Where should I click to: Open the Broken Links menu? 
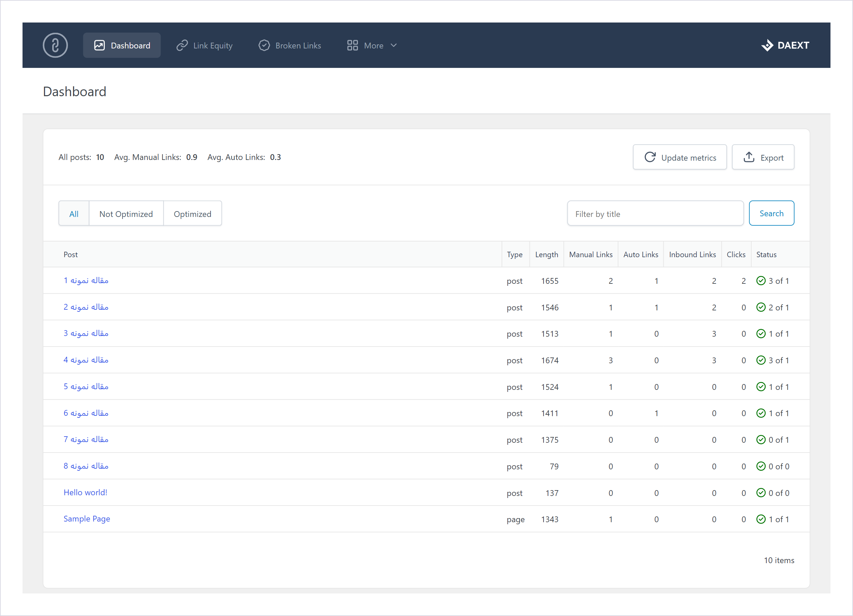click(x=290, y=45)
